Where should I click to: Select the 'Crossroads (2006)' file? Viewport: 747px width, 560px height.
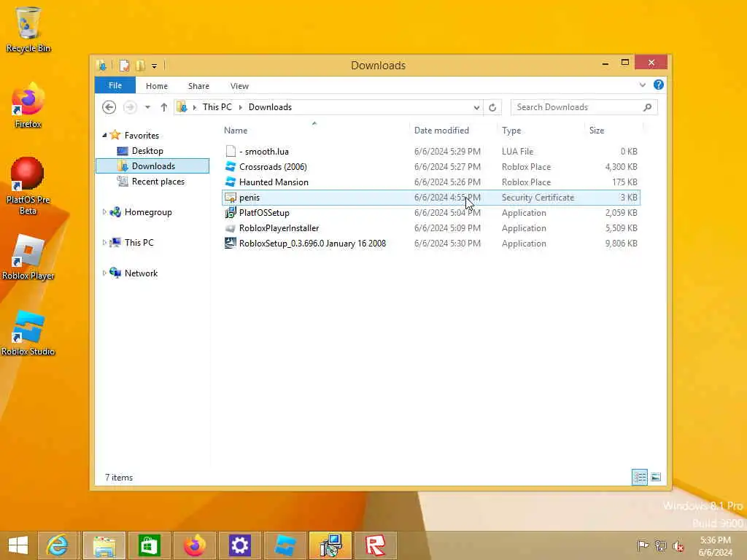(x=430, y=167)
